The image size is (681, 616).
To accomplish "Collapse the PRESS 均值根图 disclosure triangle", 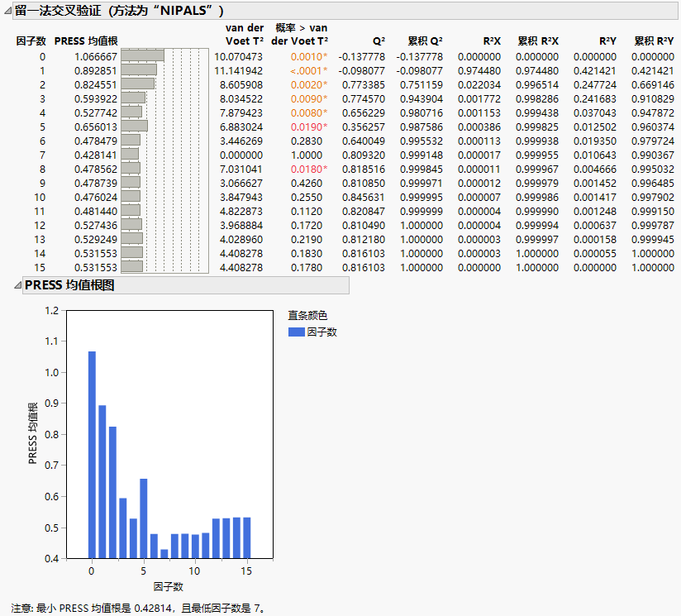I will (17, 285).
